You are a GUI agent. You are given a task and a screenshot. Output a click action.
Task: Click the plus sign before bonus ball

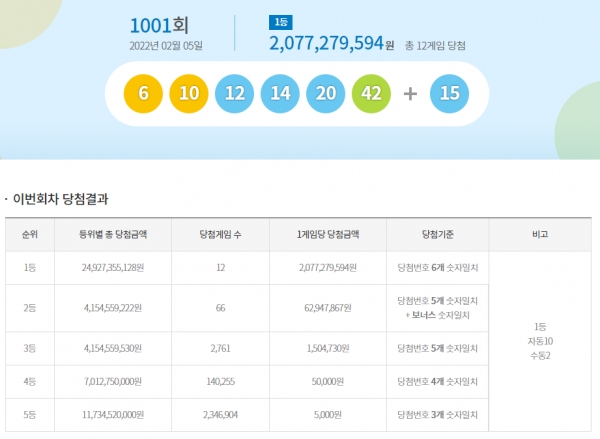coord(410,94)
